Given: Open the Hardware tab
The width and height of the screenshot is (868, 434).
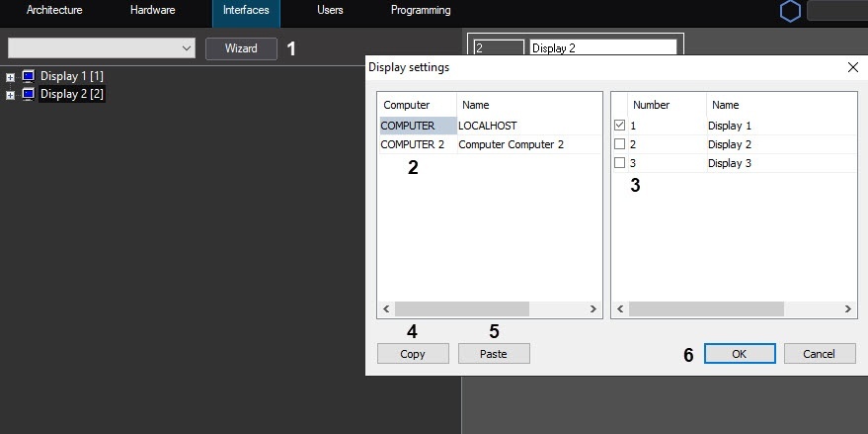Looking at the screenshot, I should point(152,11).
